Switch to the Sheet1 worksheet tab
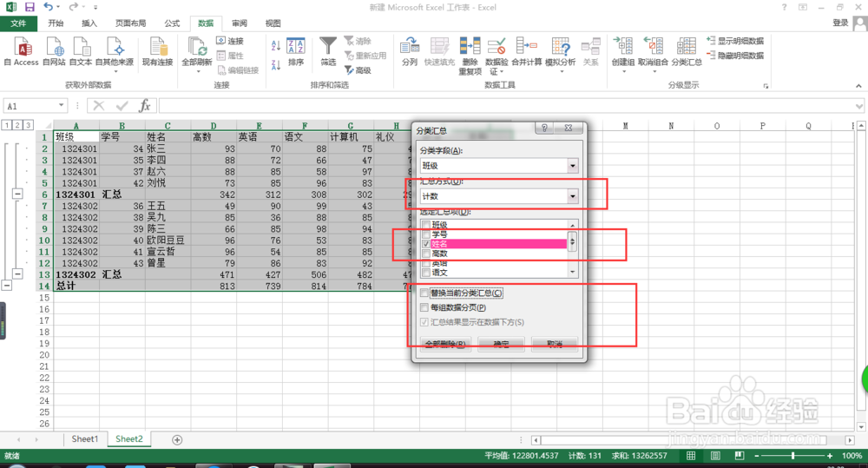The height and width of the screenshot is (468, 868). (85, 439)
